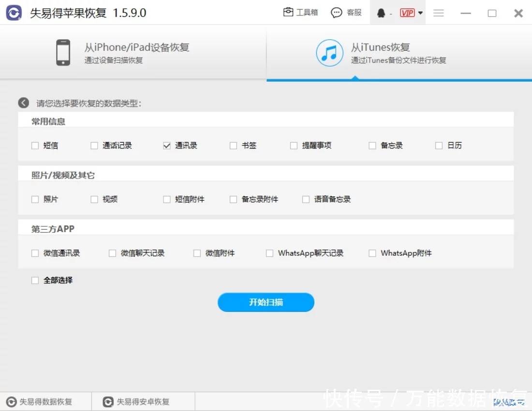Screen dimensions: 532x411
Task: Click the 工具箱 toolbox icon
Action: pyautogui.click(x=289, y=12)
